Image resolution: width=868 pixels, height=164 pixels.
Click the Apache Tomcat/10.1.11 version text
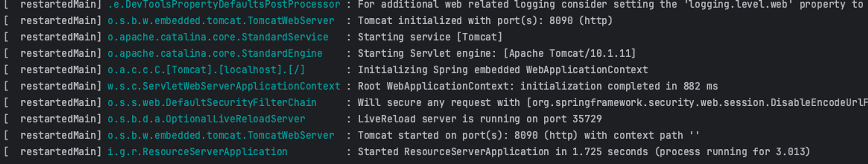click(569, 53)
